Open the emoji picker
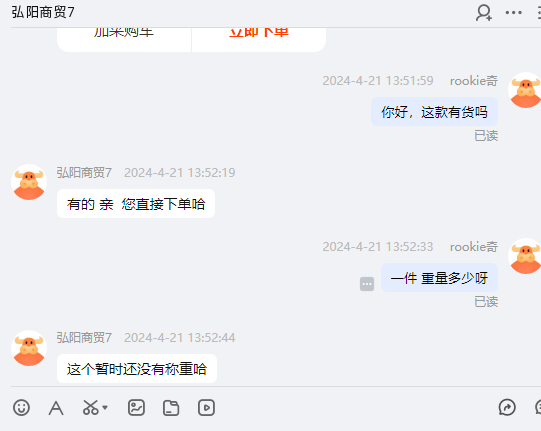This screenshot has width=541, height=431. 21,408
